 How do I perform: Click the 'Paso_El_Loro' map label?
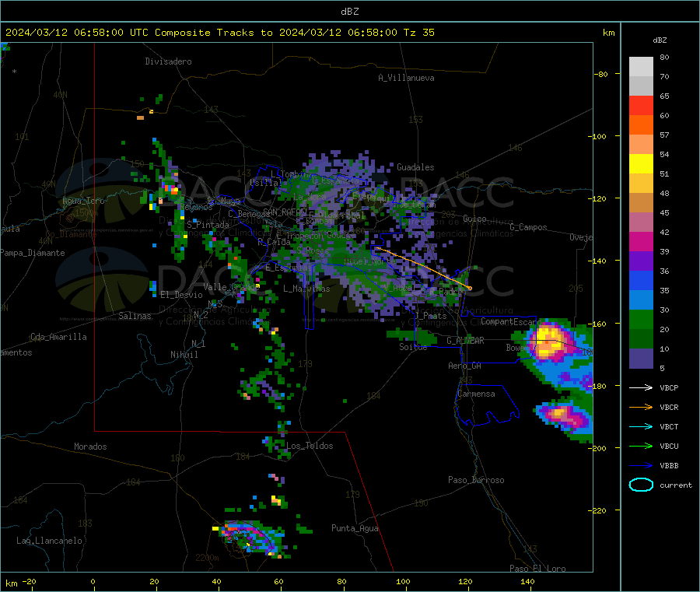pyautogui.click(x=537, y=569)
